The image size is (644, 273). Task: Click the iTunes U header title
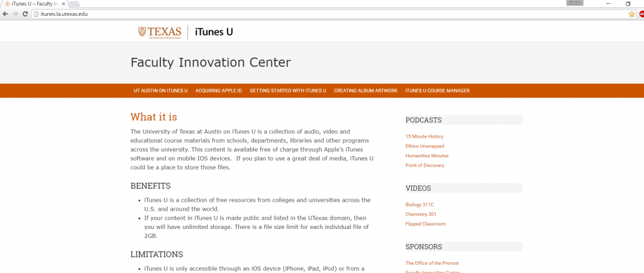(214, 32)
